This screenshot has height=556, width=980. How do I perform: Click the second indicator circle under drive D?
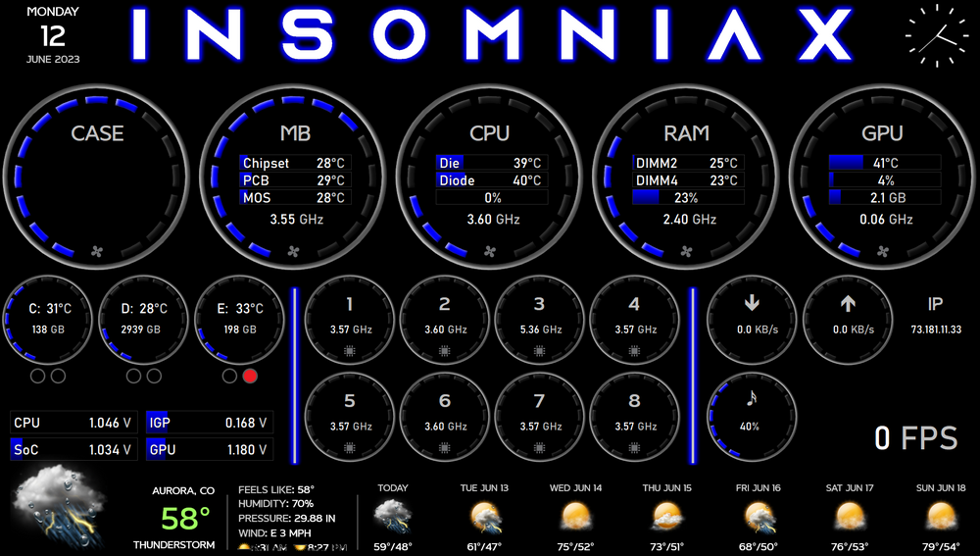click(x=154, y=377)
